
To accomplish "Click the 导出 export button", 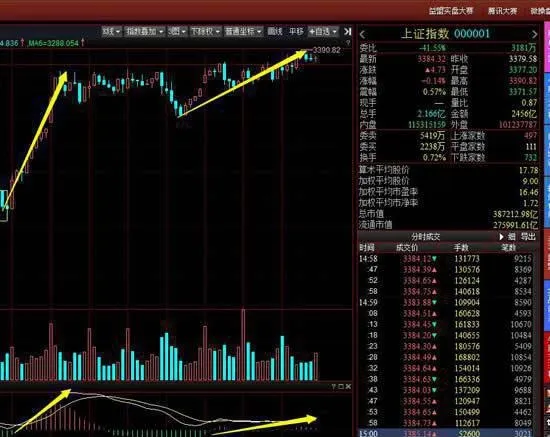I will (x=528, y=237).
